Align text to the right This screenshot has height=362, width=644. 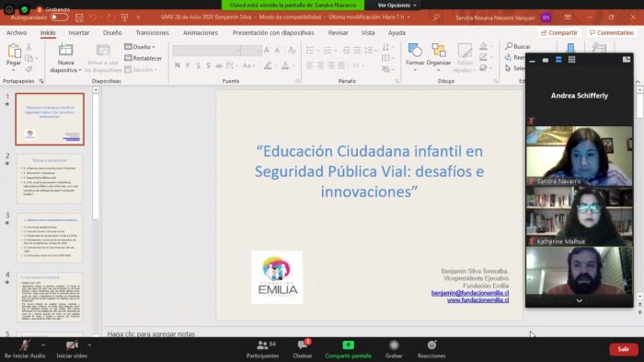(x=330, y=65)
